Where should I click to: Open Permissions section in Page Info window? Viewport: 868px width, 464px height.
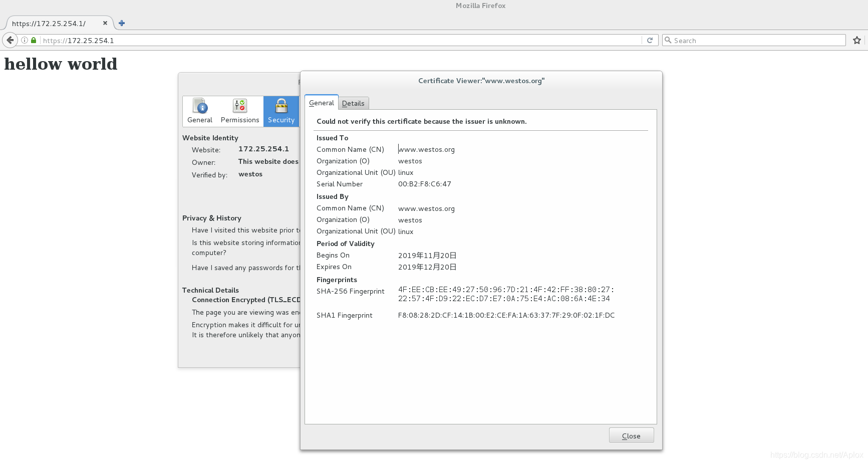(240, 111)
